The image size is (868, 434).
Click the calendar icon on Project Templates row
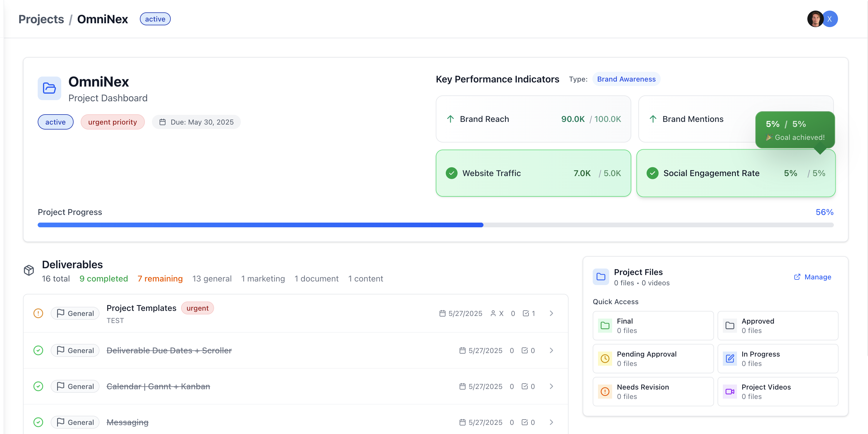[442, 313]
